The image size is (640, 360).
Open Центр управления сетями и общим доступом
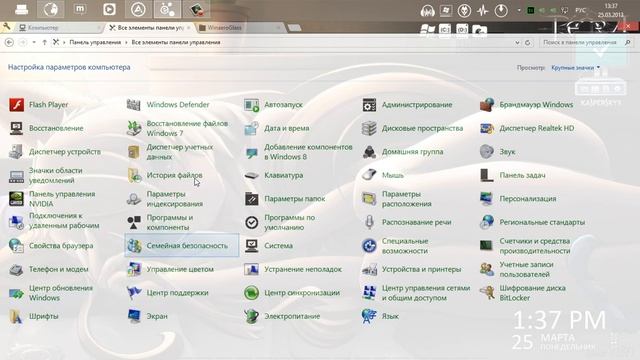[x=426, y=293]
